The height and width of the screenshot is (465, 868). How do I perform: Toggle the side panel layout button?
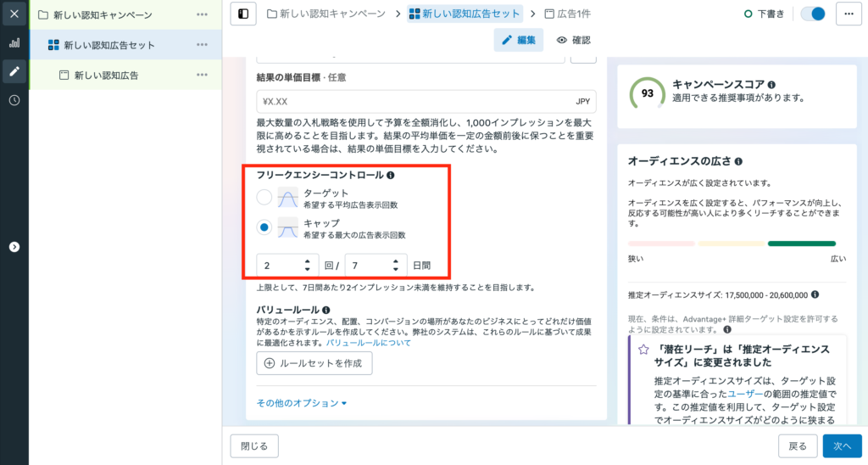tap(243, 14)
